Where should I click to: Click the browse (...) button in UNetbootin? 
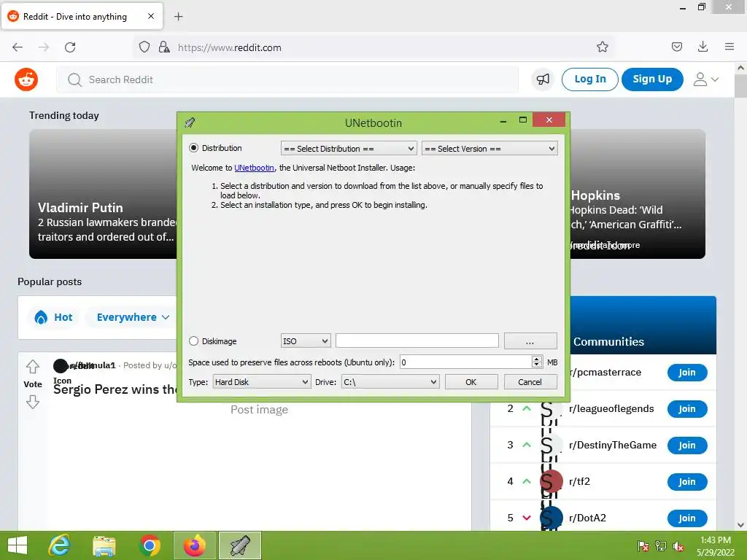(530, 341)
